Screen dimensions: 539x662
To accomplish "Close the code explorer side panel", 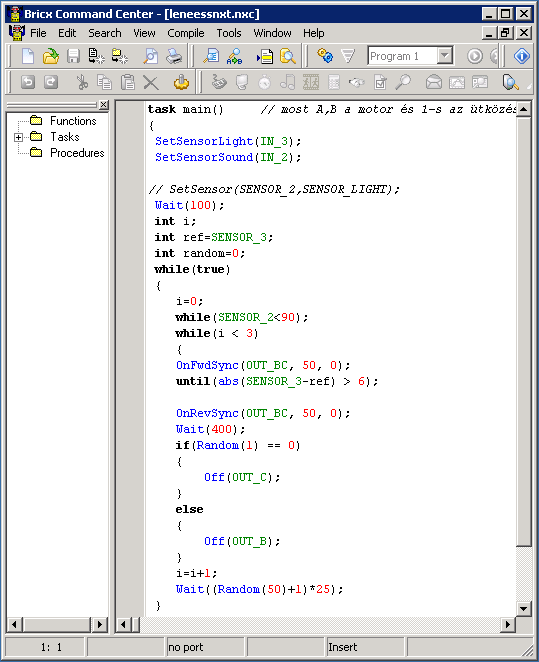I will click(103, 105).
